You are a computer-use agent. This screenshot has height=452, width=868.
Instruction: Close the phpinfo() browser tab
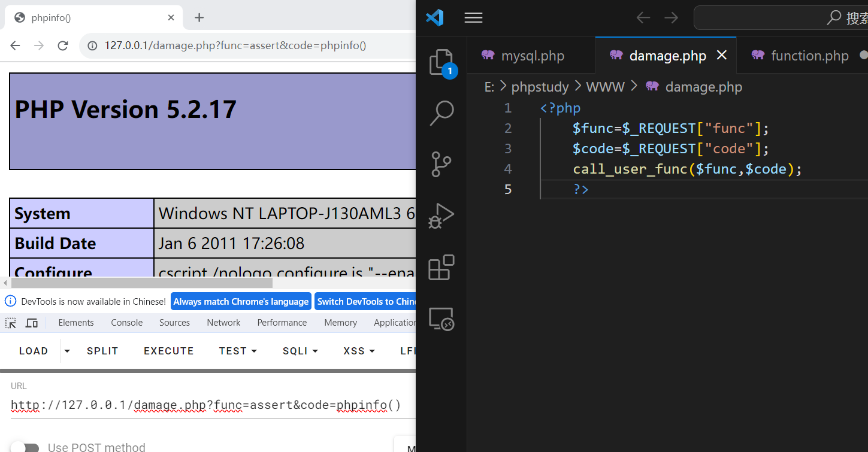point(171,17)
